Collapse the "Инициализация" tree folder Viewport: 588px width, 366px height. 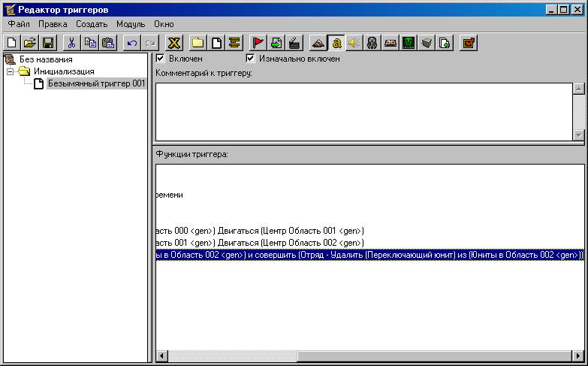click(x=11, y=71)
